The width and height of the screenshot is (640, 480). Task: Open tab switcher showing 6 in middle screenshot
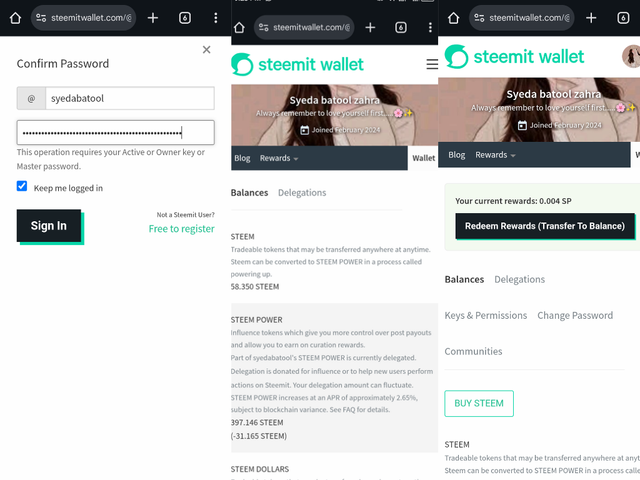click(401, 27)
